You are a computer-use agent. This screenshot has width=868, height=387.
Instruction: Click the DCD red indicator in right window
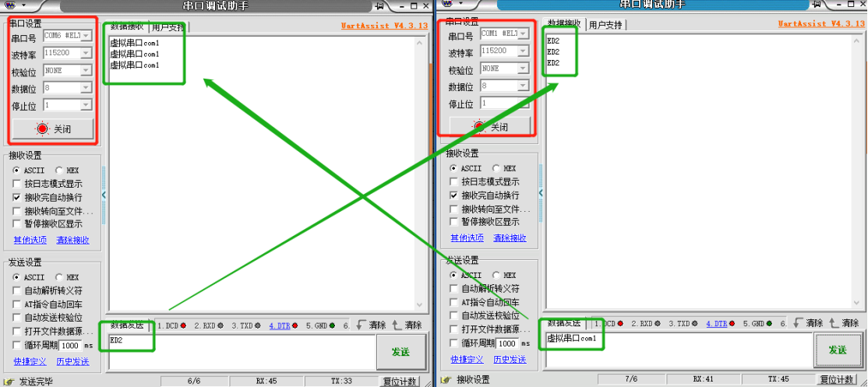pos(621,323)
